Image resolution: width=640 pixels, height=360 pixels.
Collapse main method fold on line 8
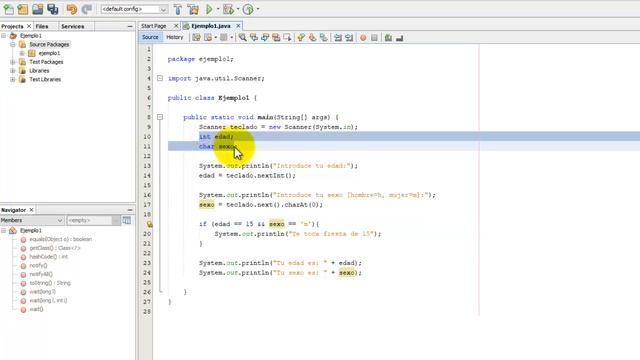(160, 117)
